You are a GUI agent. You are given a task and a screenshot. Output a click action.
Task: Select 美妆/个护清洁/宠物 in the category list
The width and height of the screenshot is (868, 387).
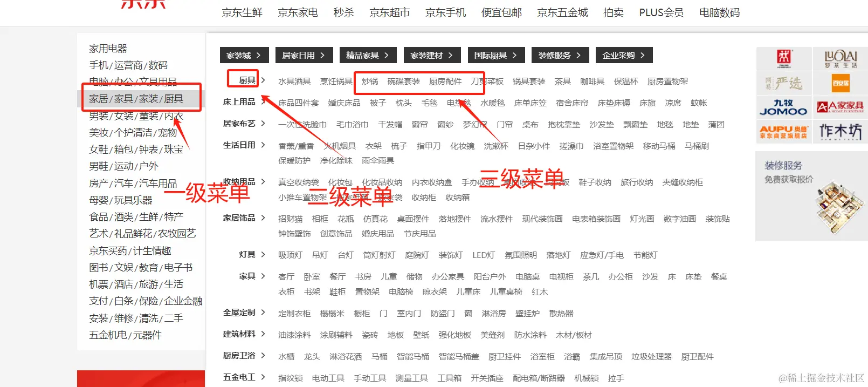[x=133, y=133]
